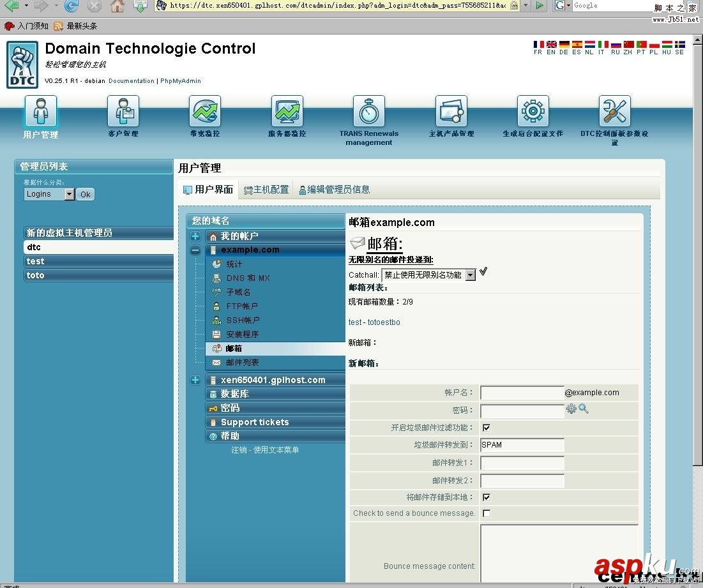The width and height of the screenshot is (703, 588).
Task: Switch to the 编辑管理员信息 tab
Action: (x=335, y=190)
